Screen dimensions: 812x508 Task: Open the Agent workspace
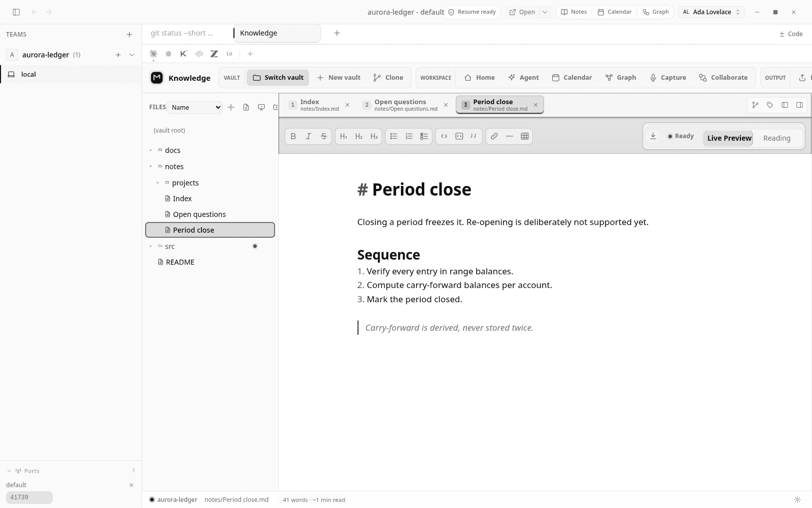click(x=523, y=78)
